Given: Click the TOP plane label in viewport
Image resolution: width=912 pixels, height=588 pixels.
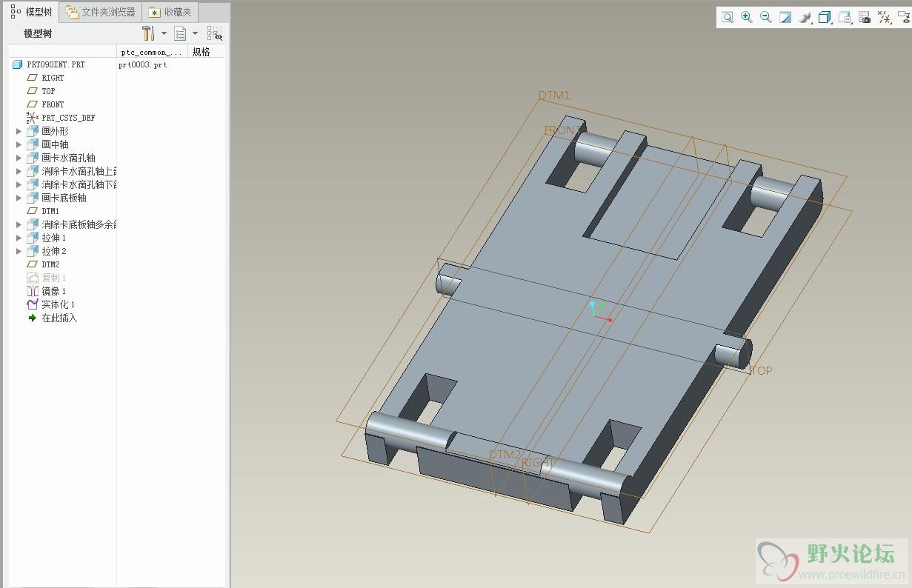Looking at the screenshot, I should click(761, 370).
